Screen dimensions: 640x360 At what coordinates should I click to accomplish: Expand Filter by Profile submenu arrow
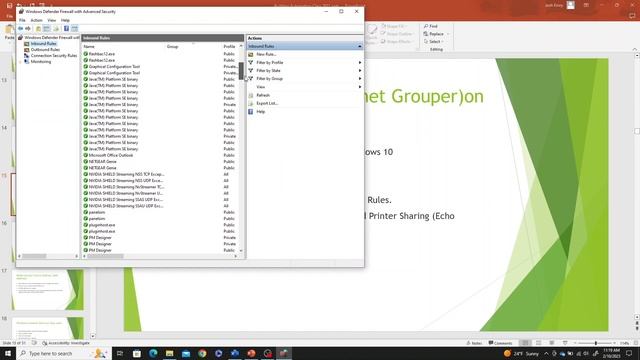[x=360, y=62]
